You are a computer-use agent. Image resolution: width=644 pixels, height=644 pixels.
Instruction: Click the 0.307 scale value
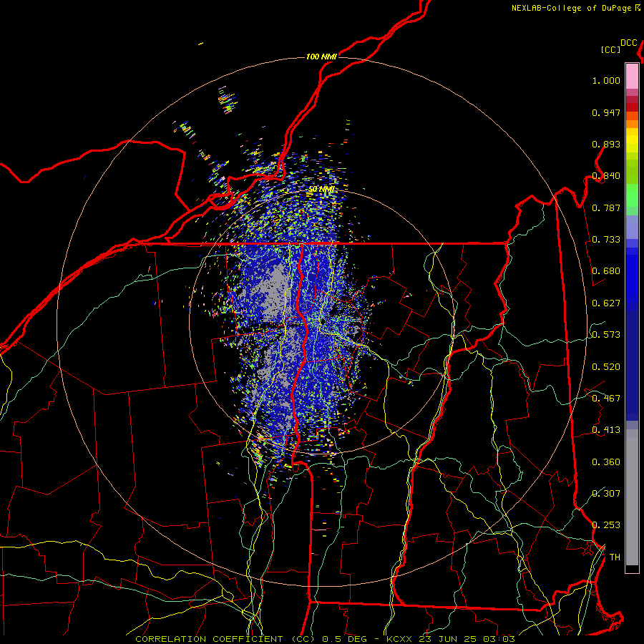(606, 494)
